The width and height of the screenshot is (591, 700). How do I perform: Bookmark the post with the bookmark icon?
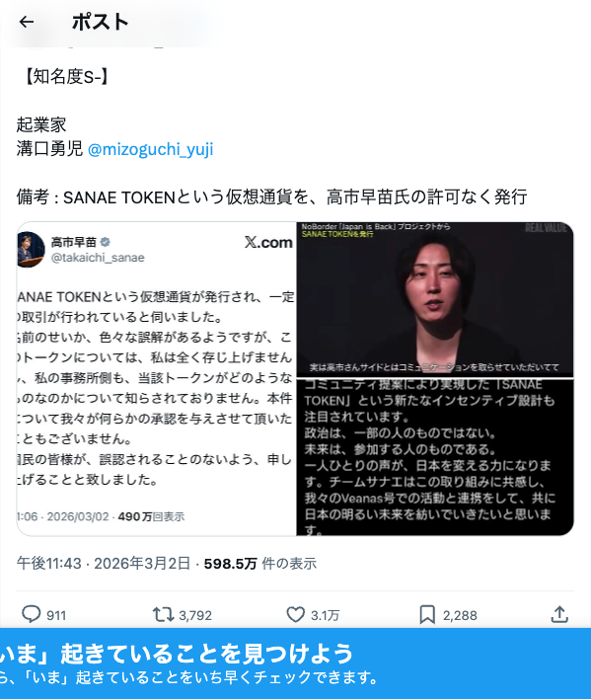[427, 615]
